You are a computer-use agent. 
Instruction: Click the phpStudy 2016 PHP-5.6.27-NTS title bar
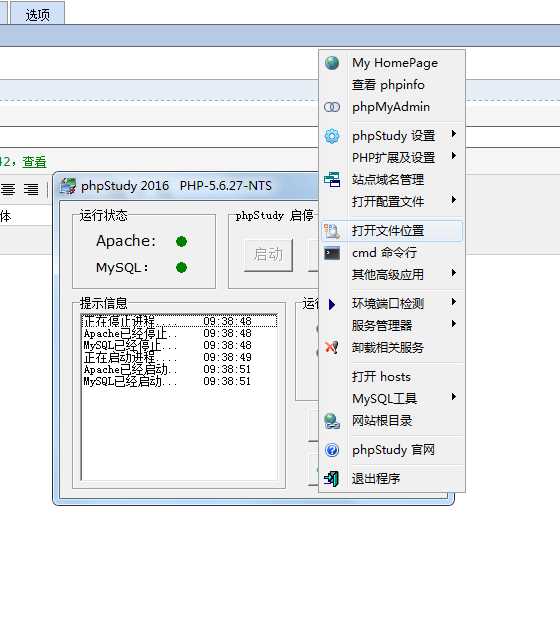pos(186,186)
